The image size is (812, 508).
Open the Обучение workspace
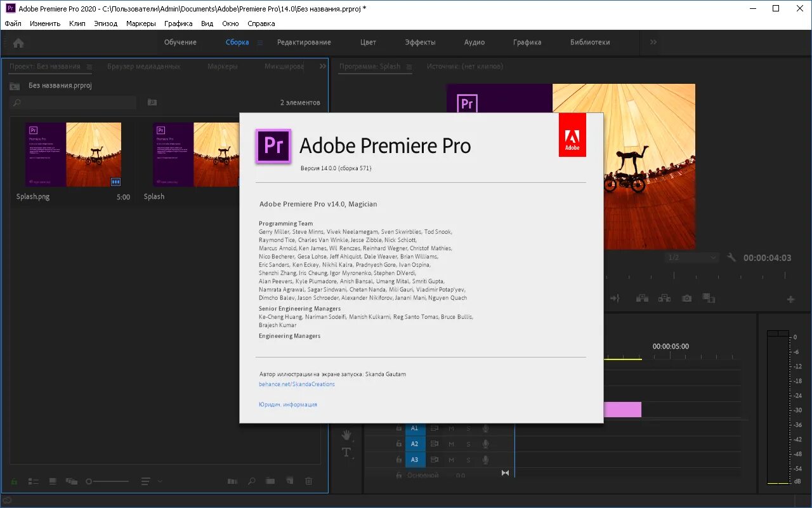click(x=180, y=43)
